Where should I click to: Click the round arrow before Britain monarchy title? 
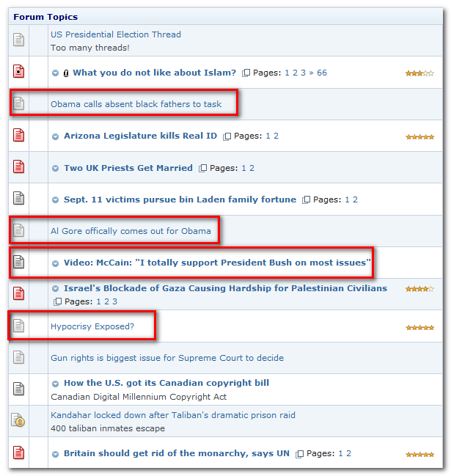tap(55, 454)
